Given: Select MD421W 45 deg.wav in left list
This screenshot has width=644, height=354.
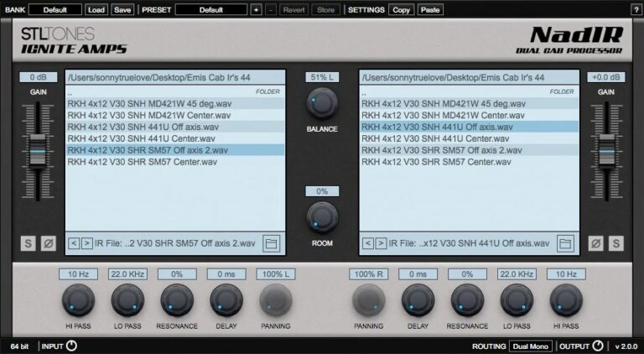Looking at the screenshot, I should pyautogui.click(x=175, y=103).
